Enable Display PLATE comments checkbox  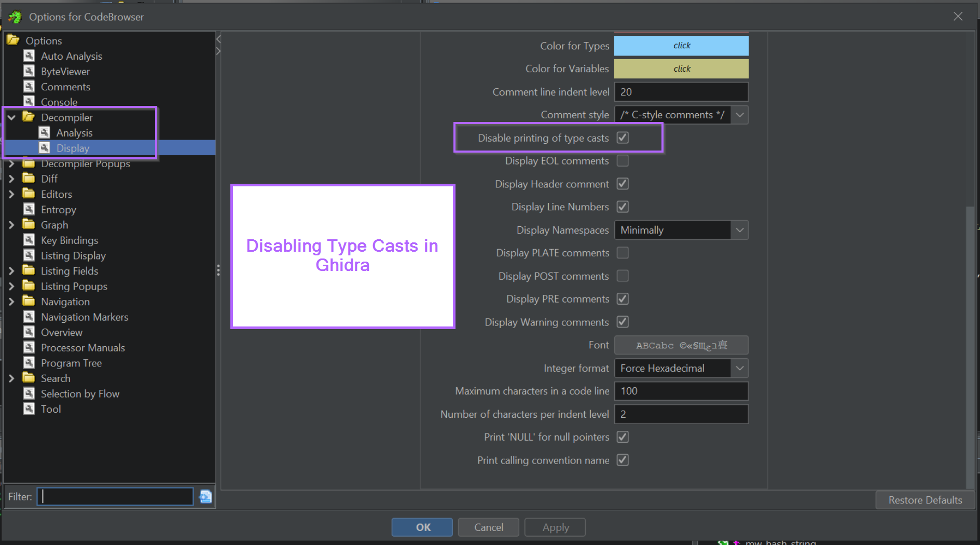[623, 253]
